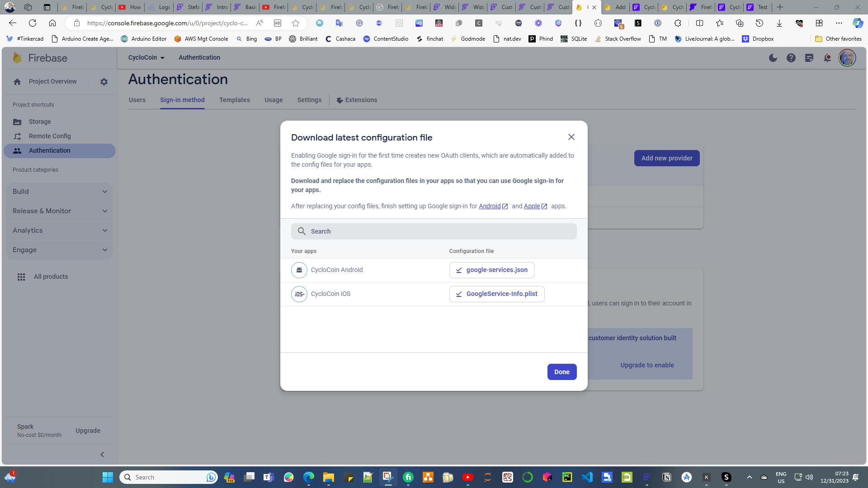Screen dimensions: 868x488
Task: Expand the Build category
Action: [x=60, y=192]
